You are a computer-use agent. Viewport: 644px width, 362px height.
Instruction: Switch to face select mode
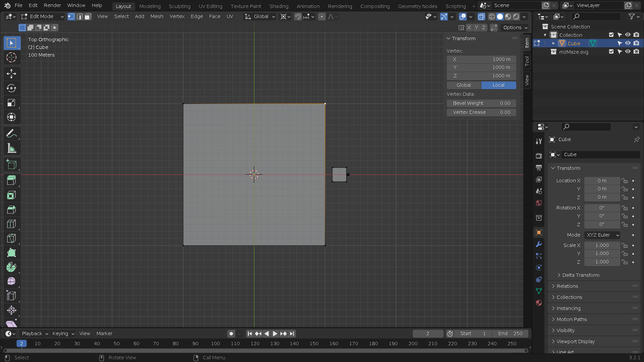(x=88, y=16)
